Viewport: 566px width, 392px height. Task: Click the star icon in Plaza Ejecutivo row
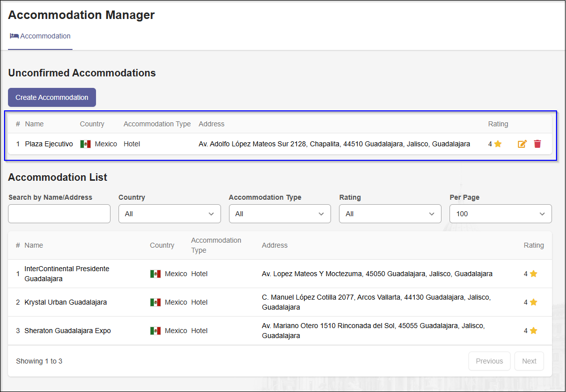tap(498, 144)
